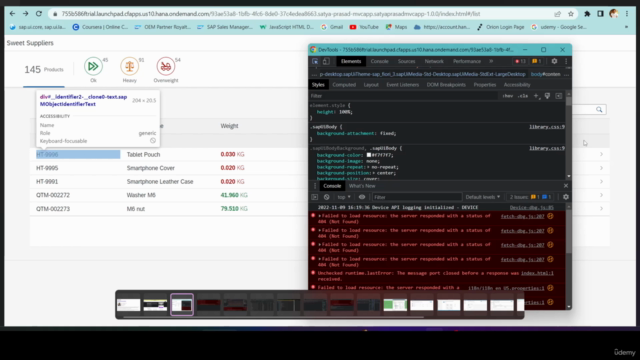This screenshot has height=360, width=640.
Task: Click the YouTube bookmark
Action: pos(364,27)
